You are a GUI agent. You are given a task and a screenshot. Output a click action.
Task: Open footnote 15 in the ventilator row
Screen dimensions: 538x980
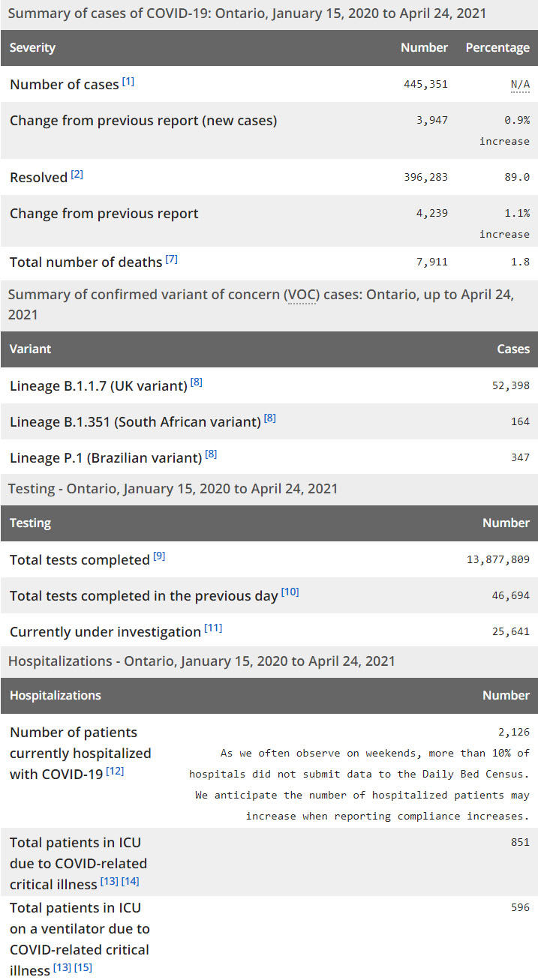(x=83, y=968)
